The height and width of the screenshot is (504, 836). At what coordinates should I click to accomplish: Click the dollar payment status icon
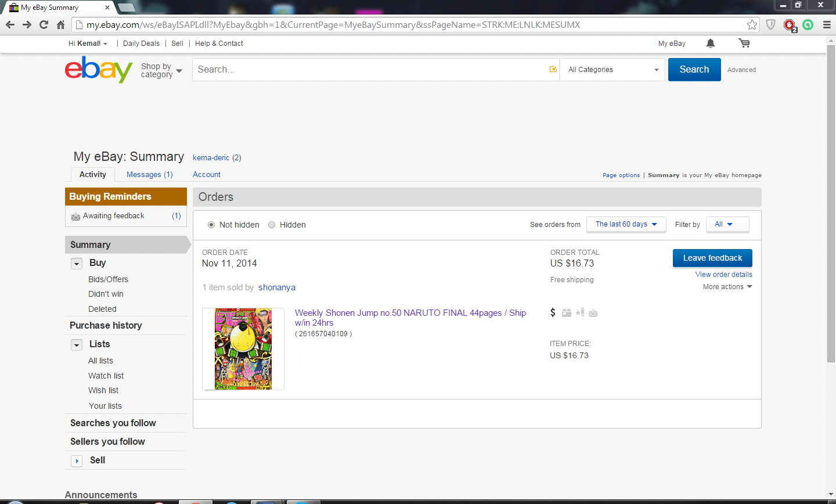pos(553,312)
